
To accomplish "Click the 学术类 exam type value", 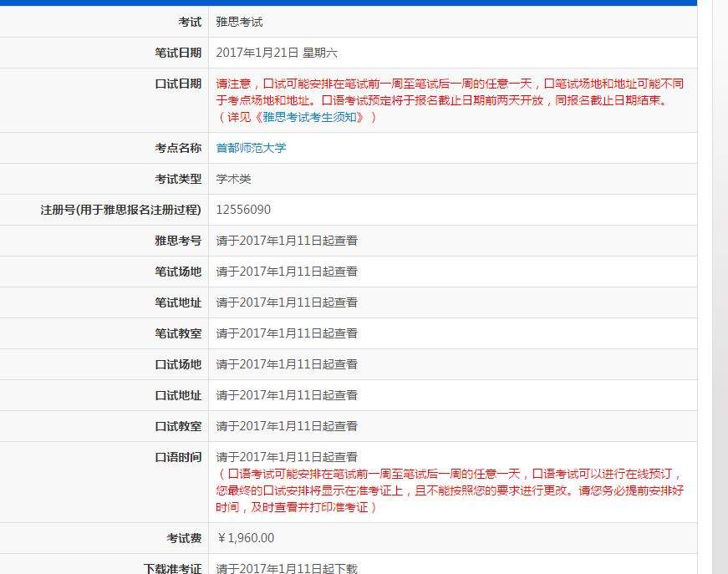I will pos(233,179).
